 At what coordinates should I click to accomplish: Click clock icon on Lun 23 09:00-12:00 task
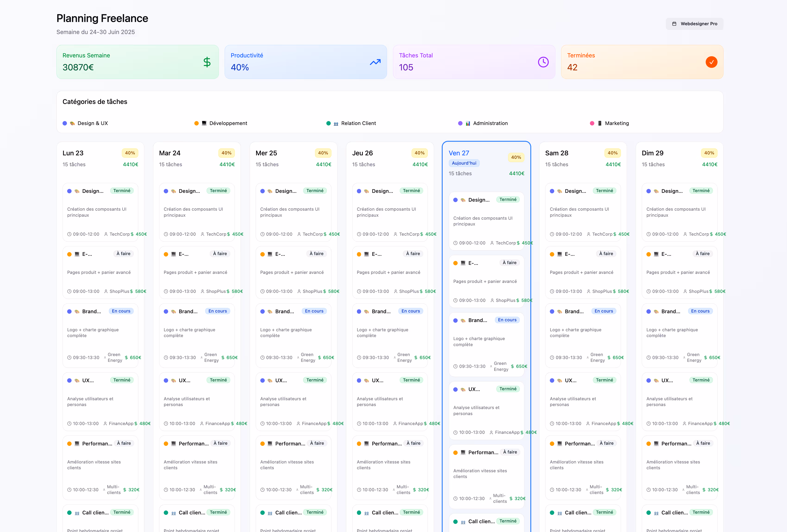point(69,234)
